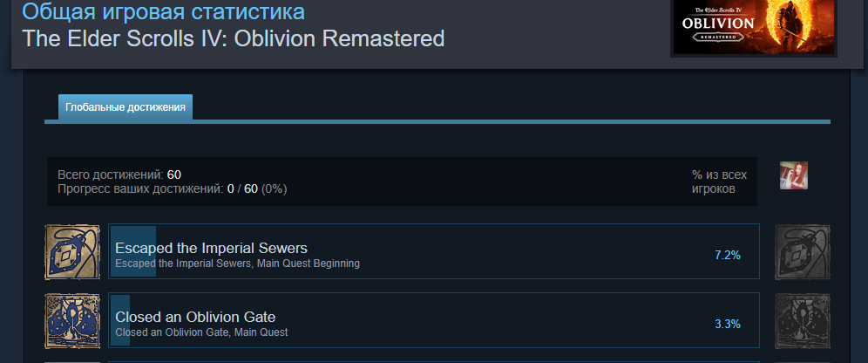
Task: Click the 7.2% global completion percentage
Action: [728, 256]
